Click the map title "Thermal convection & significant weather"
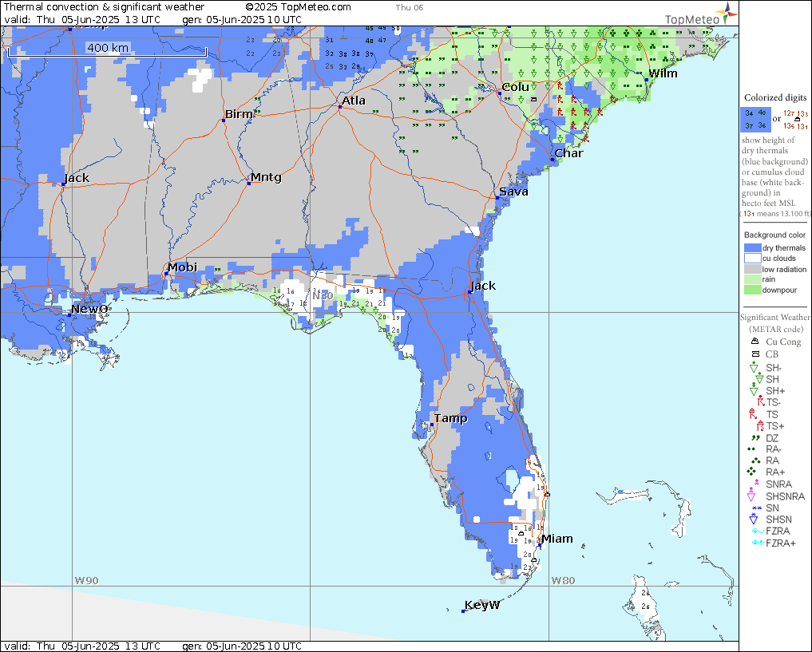Screen dimensions: 812x652 pos(104,6)
